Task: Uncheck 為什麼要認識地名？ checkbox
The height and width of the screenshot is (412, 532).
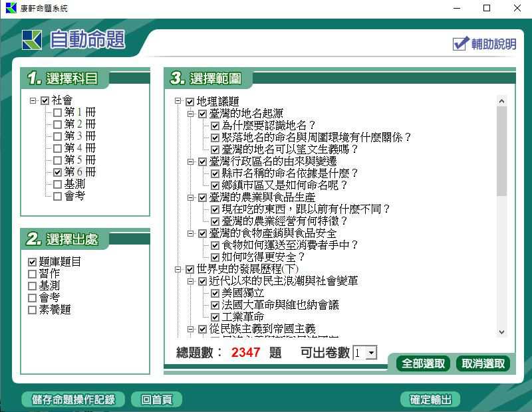Action: (x=215, y=126)
